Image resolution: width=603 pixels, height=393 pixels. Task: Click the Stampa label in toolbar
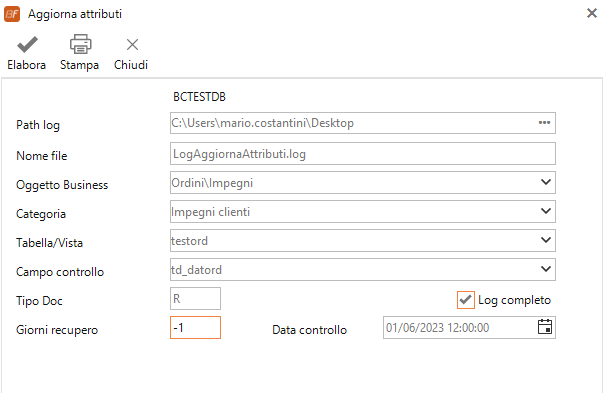[79, 65]
